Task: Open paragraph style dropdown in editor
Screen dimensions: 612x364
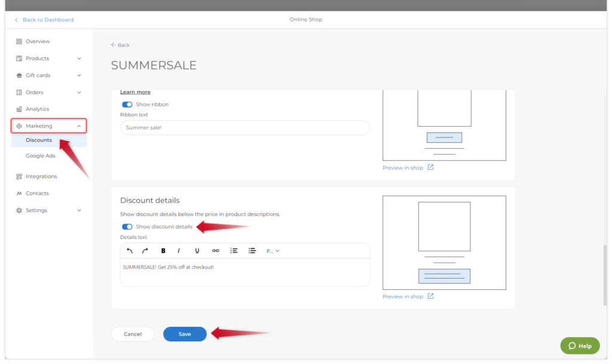Action: point(273,251)
